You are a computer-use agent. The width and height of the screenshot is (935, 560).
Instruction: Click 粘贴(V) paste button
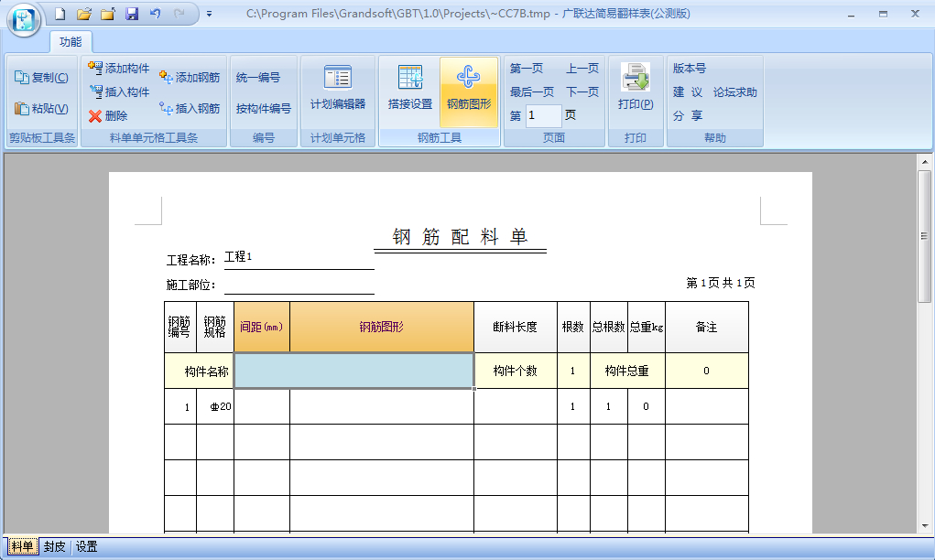tap(42, 108)
